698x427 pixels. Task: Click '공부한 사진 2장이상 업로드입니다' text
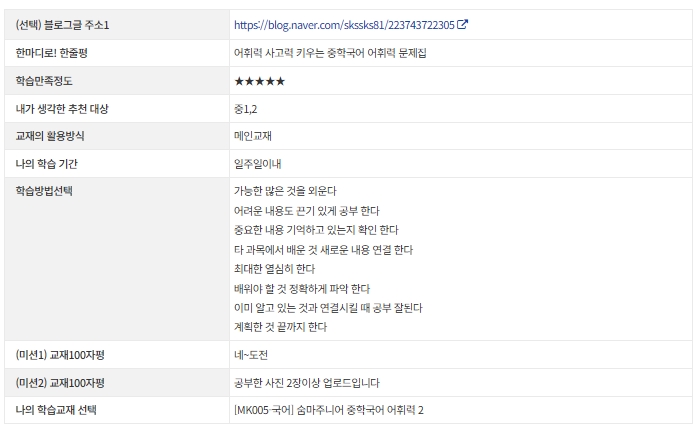point(307,383)
